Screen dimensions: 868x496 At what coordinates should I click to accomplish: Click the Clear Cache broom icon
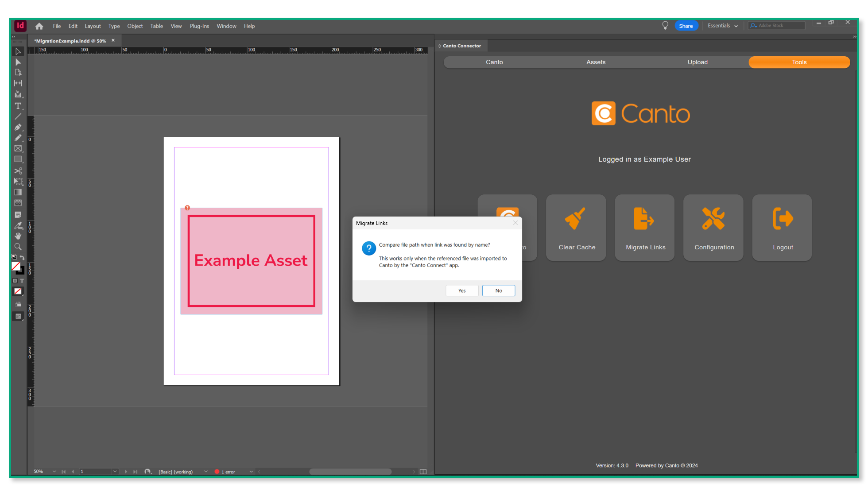[575, 219]
